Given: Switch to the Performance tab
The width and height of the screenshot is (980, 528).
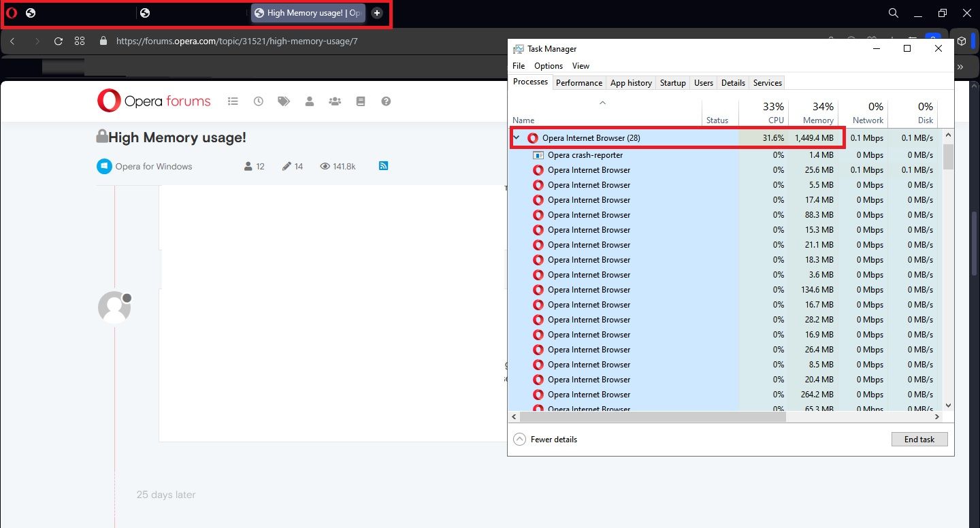Looking at the screenshot, I should tap(579, 83).
